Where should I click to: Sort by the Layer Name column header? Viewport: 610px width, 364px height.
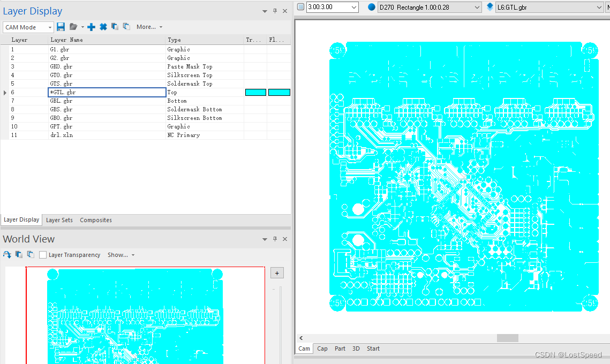(x=107, y=40)
